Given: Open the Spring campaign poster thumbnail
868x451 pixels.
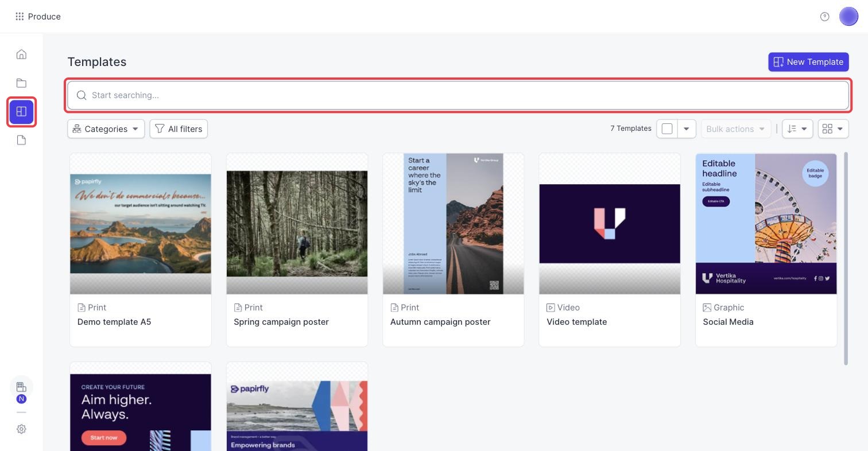Looking at the screenshot, I should [x=297, y=224].
